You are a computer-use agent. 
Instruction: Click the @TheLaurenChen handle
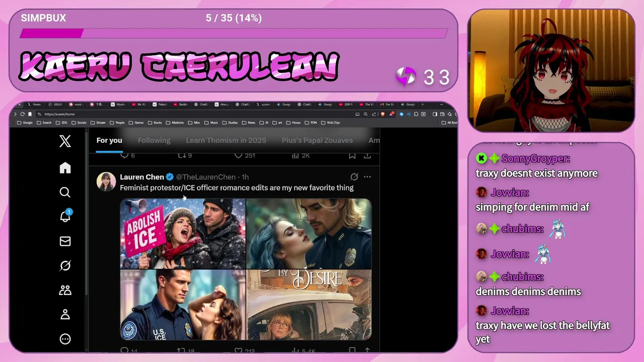tap(205, 177)
